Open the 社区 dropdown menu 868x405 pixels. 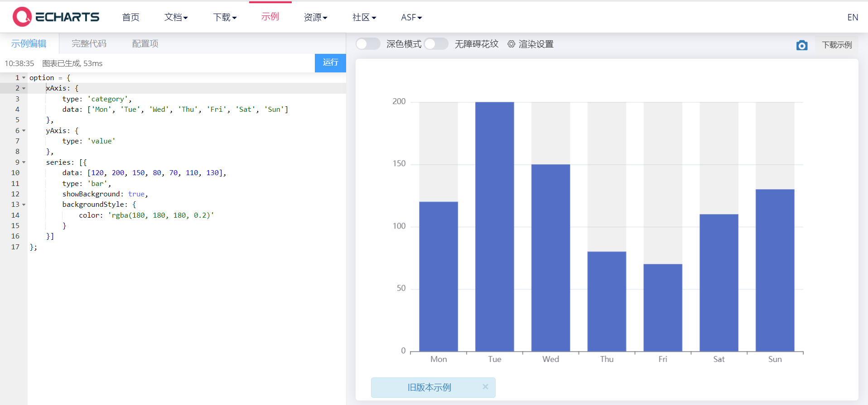[x=364, y=17]
